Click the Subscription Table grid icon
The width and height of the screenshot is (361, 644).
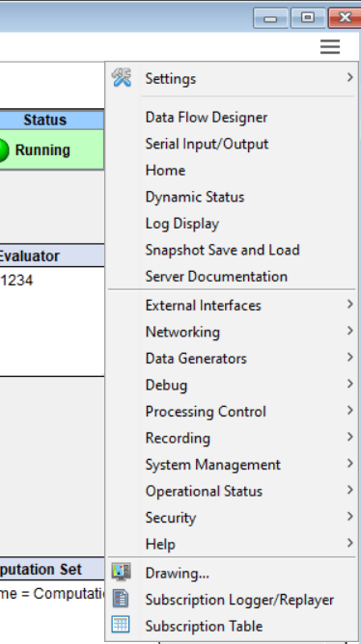(121, 625)
